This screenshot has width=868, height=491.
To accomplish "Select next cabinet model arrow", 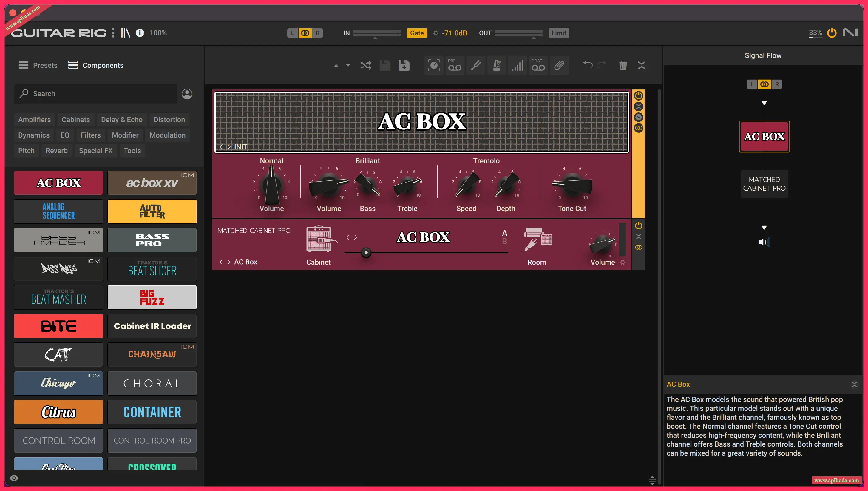I will 356,237.
